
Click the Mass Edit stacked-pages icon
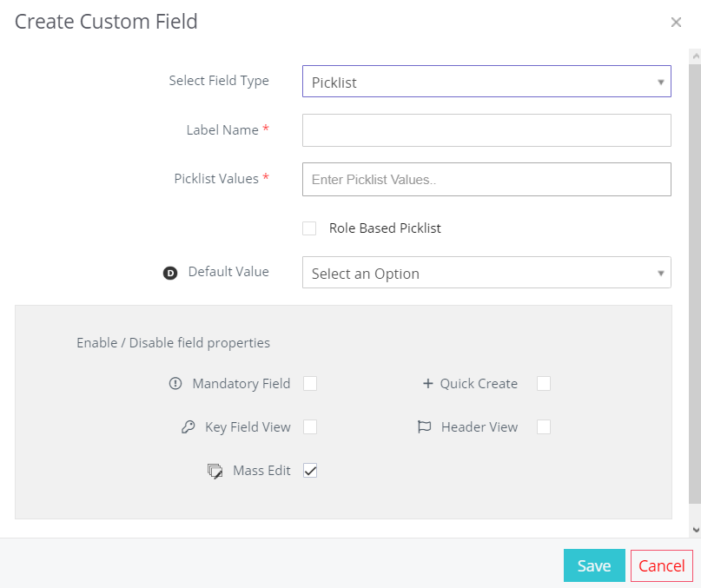pos(215,472)
